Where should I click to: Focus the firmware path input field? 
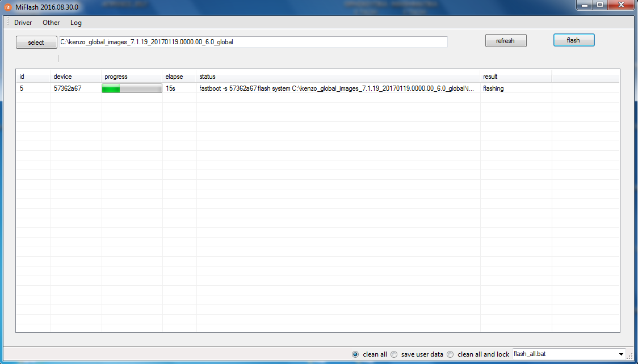point(253,42)
